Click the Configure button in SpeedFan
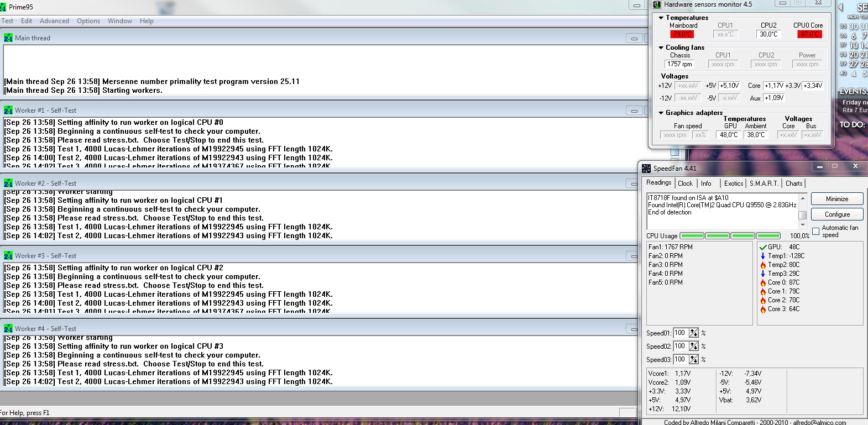The height and width of the screenshot is (425, 868). (837, 214)
